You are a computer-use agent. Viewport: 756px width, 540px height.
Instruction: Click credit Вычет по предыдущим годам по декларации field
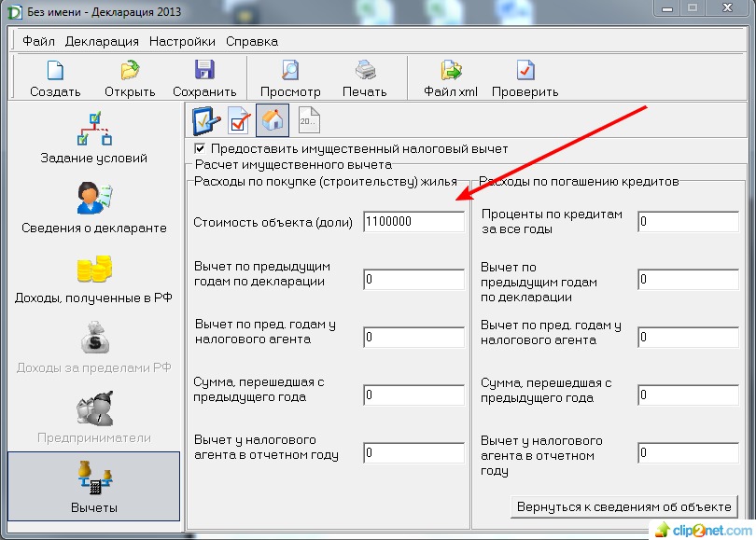point(688,280)
